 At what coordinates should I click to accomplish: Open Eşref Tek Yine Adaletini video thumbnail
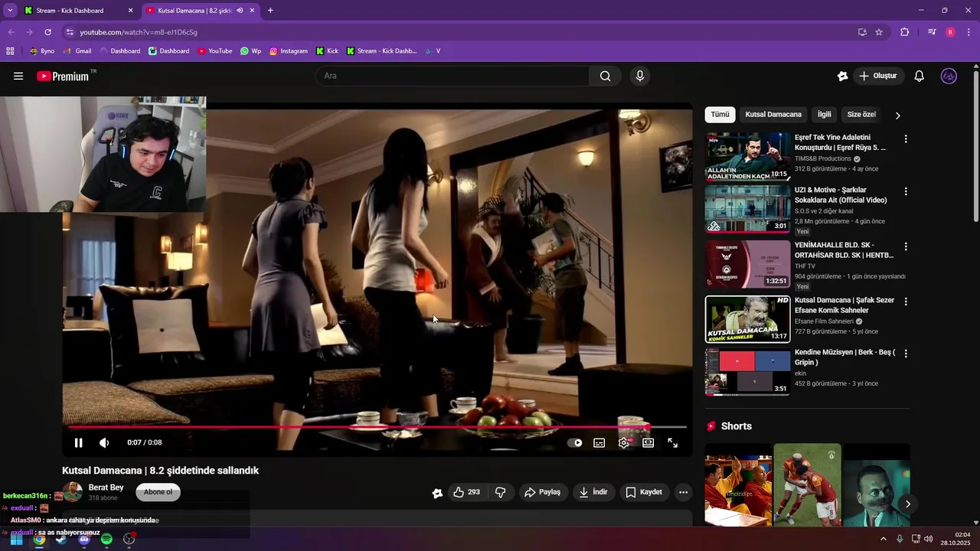click(x=747, y=156)
